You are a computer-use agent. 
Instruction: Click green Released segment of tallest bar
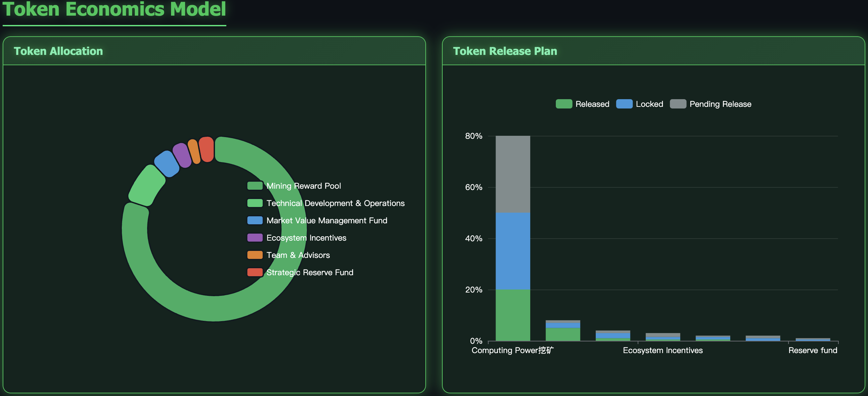point(513,315)
